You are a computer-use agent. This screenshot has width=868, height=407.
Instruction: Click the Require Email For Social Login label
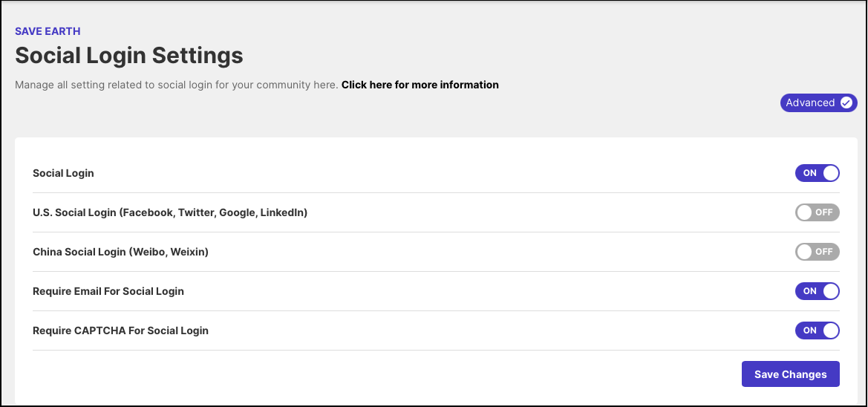(108, 291)
